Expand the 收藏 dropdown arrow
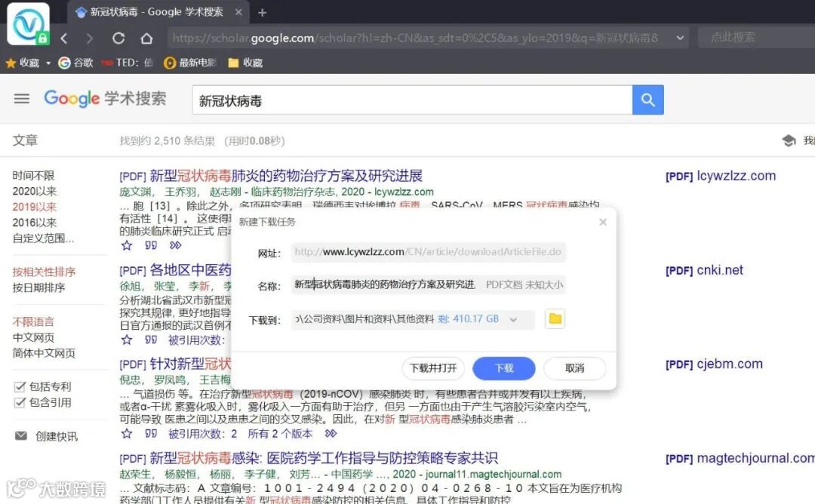The image size is (815, 504). 48,63
